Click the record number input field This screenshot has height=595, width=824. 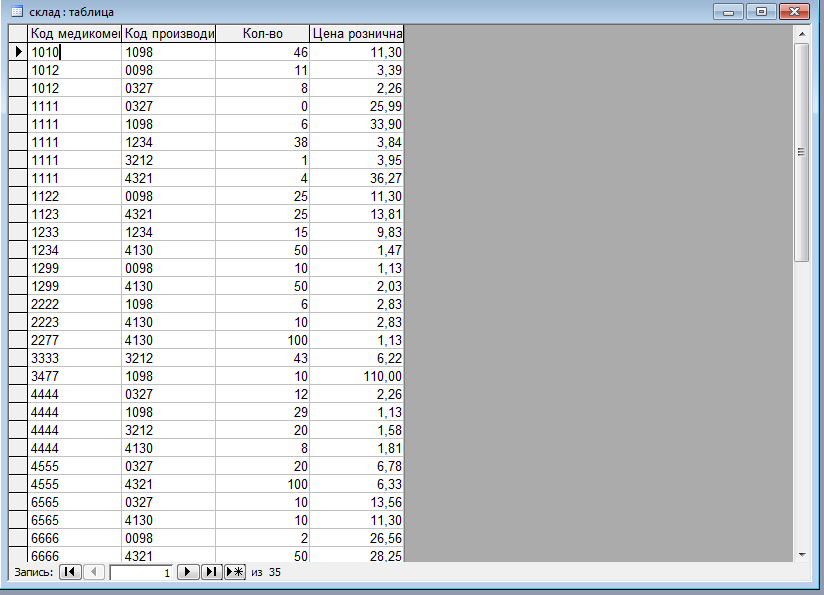pos(141,572)
